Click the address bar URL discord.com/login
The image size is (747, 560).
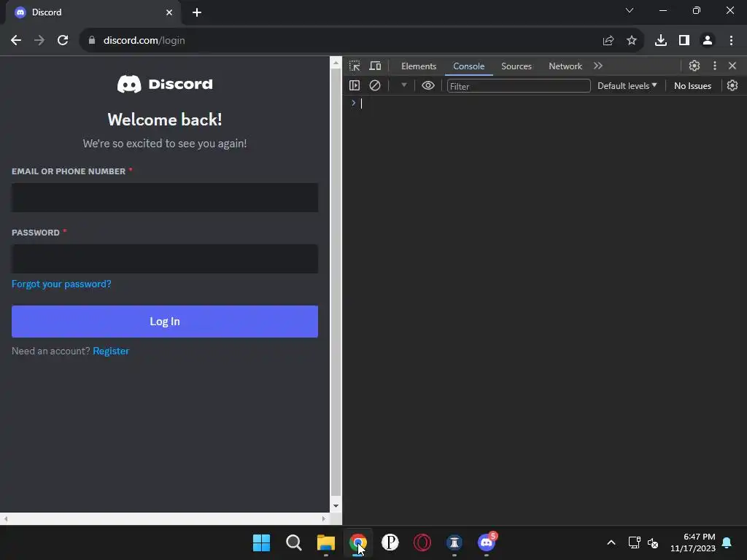144,41
